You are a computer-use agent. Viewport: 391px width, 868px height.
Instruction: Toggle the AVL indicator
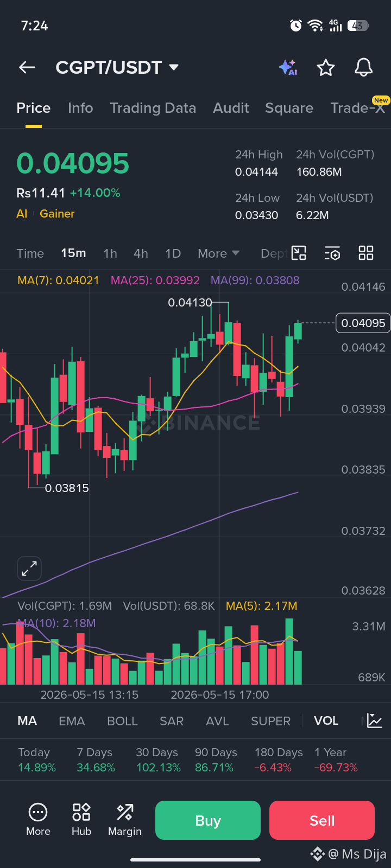[x=217, y=721]
